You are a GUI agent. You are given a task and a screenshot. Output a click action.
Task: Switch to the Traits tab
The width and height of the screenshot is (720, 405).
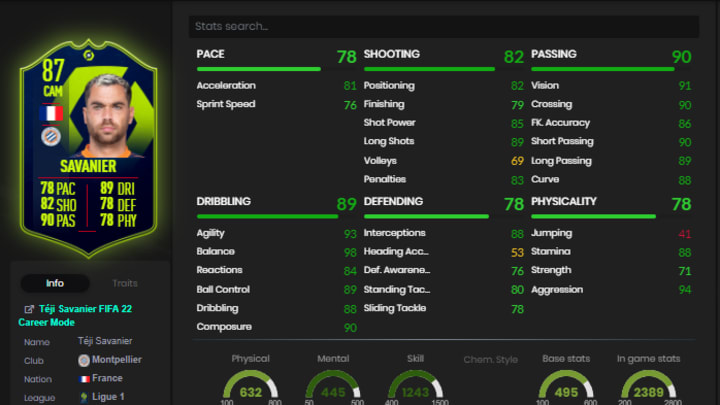coord(125,283)
